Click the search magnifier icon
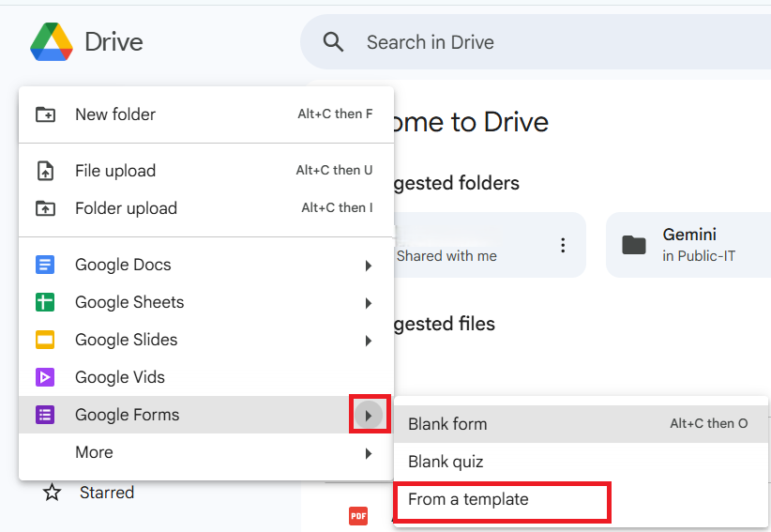771x532 pixels. click(x=333, y=42)
